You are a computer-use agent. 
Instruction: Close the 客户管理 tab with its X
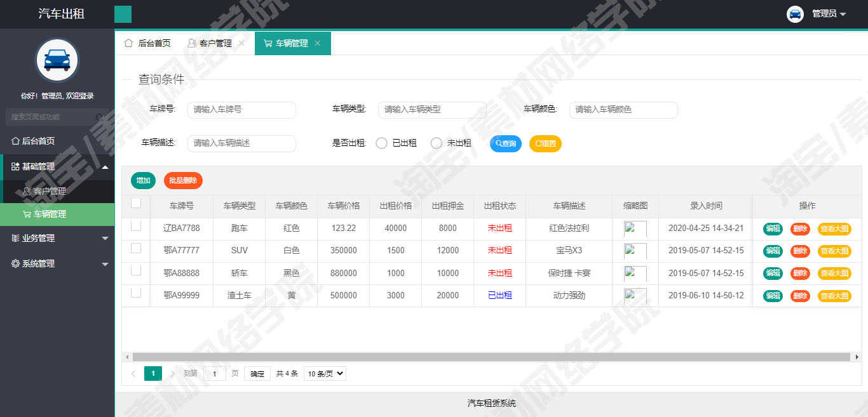click(x=241, y=43)
